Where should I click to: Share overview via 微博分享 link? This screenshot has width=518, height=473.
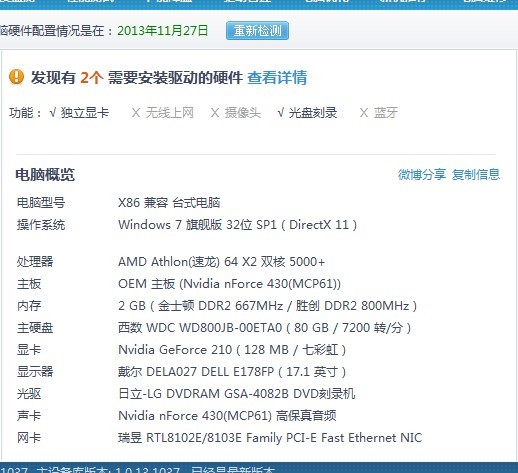[422, 174]
